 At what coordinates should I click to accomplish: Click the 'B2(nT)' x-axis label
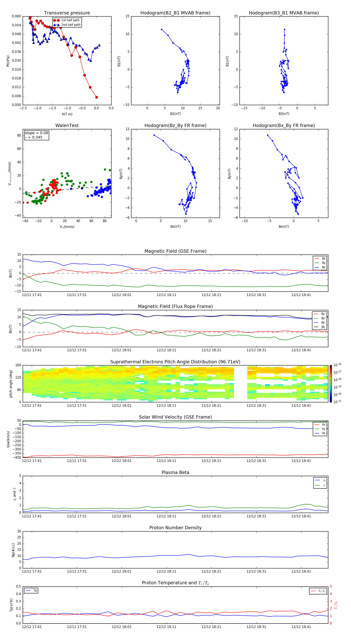pos(175,114)
